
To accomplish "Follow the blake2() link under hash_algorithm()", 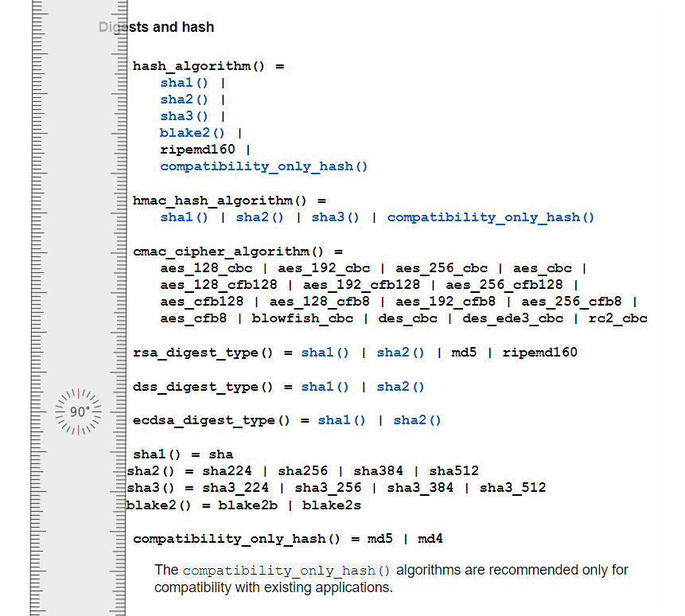I will pos(193,133).
